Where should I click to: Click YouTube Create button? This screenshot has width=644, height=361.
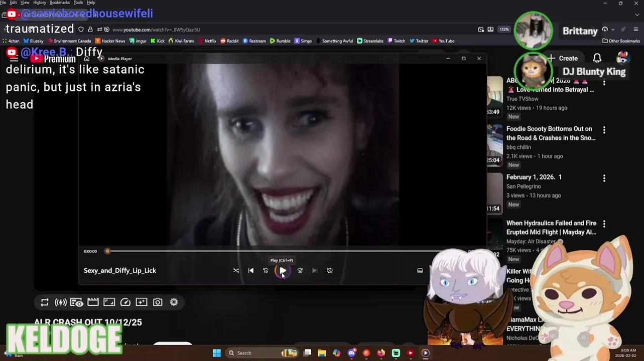tap(563, 58)
